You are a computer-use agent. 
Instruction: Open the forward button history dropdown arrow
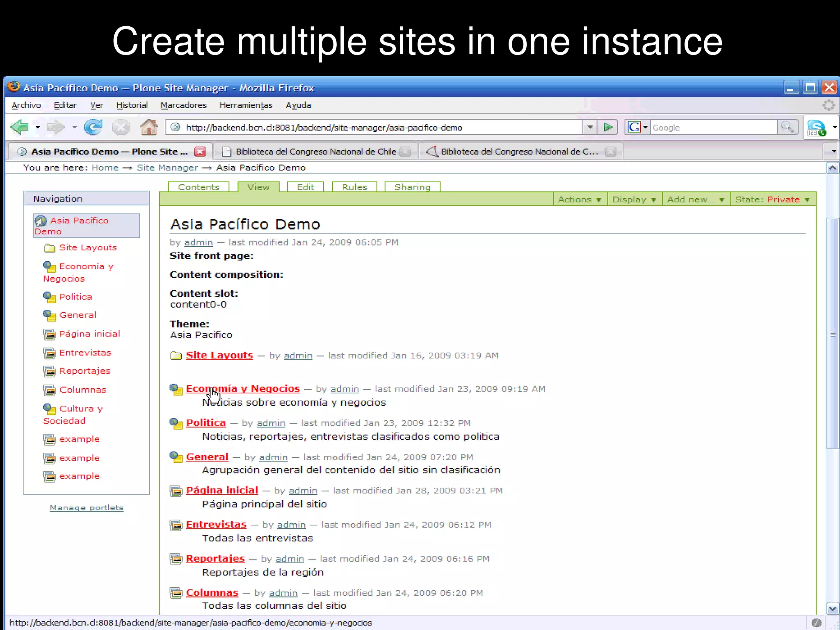(x=74, y=127)
